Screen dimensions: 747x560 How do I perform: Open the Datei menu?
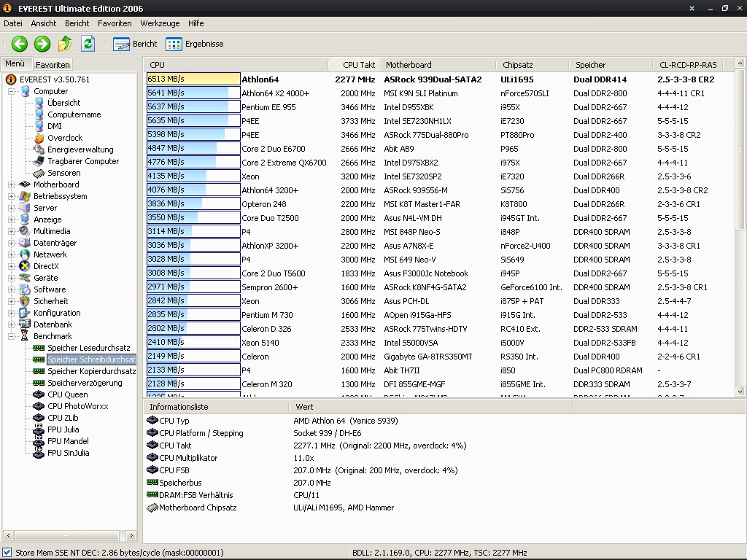coord(13,23)
